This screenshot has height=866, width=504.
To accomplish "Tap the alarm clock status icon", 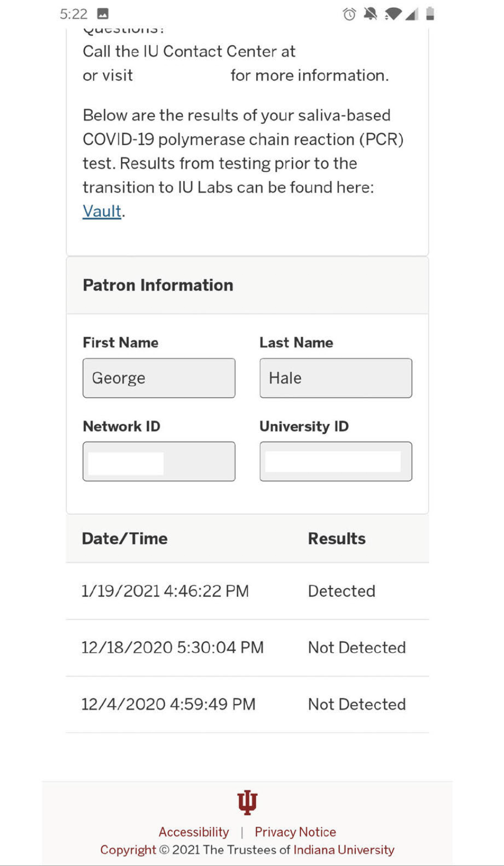I will (349, 14).
